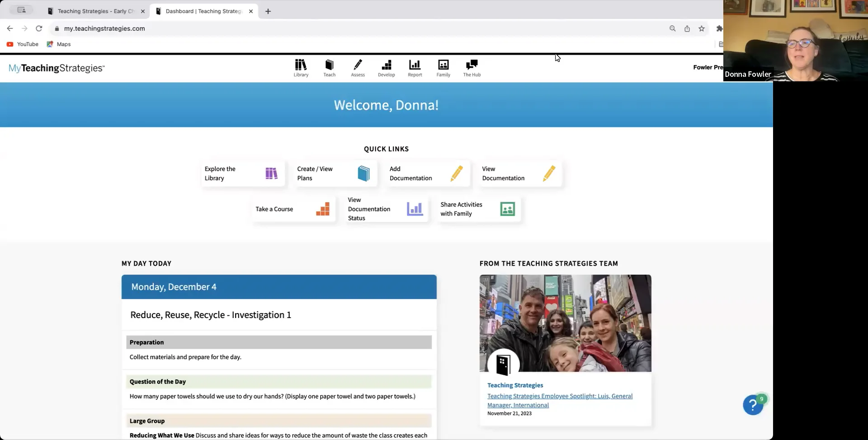
Task: Click the Explore the Library quick link
Action: click(x=243, y=173)
